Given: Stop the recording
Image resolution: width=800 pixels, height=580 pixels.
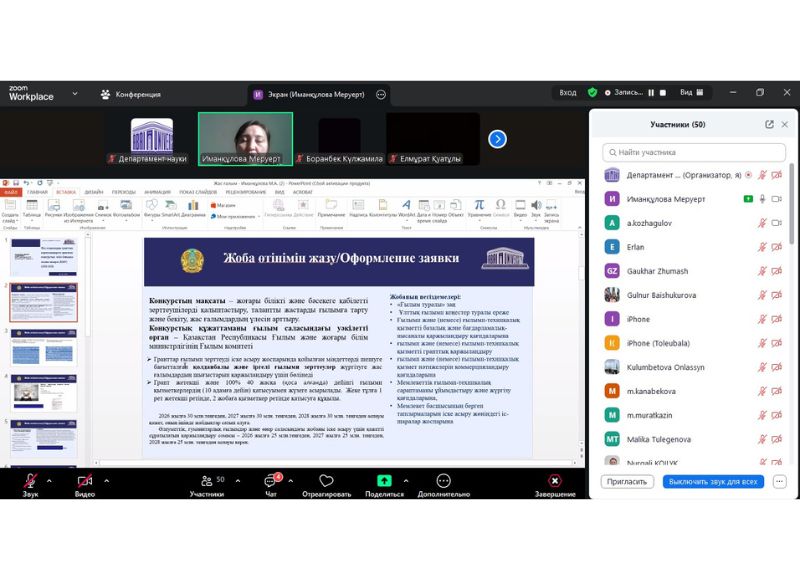Looking at the screenshot, I should [x=662, y=93].
